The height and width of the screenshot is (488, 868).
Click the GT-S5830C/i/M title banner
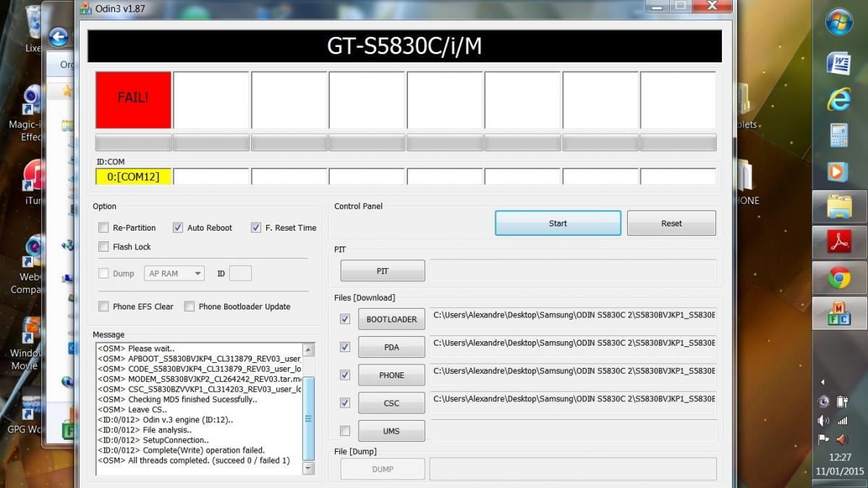[x=404, y=46]
